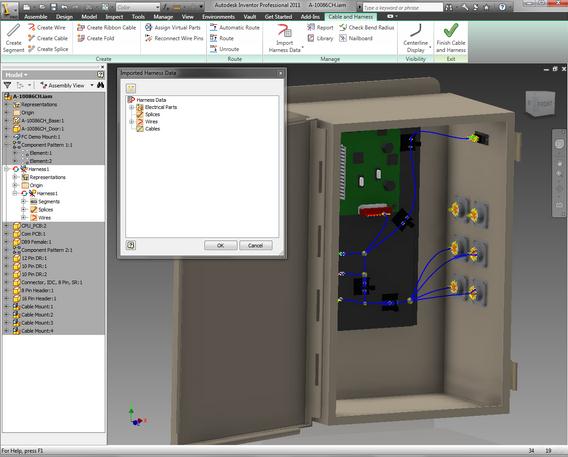Open the Design ribbon tab
Screen dimensions: 568x457
pyautogui.click(x=64, y=17)
